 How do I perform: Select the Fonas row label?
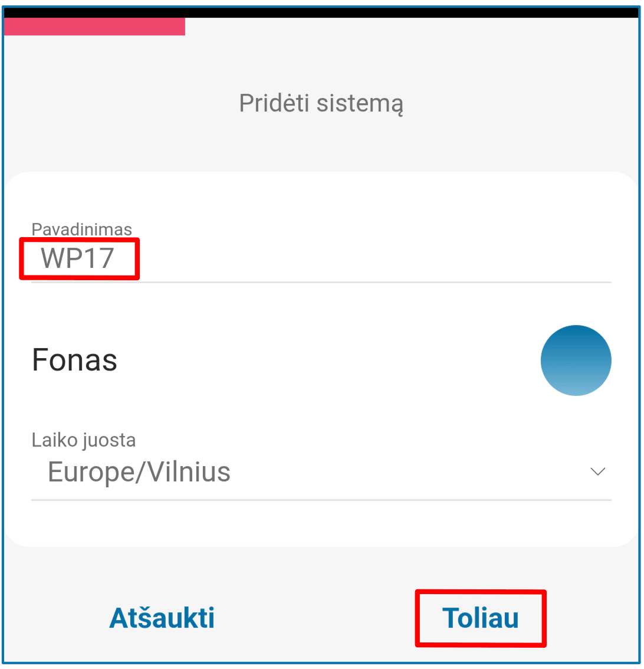[74, 360]
